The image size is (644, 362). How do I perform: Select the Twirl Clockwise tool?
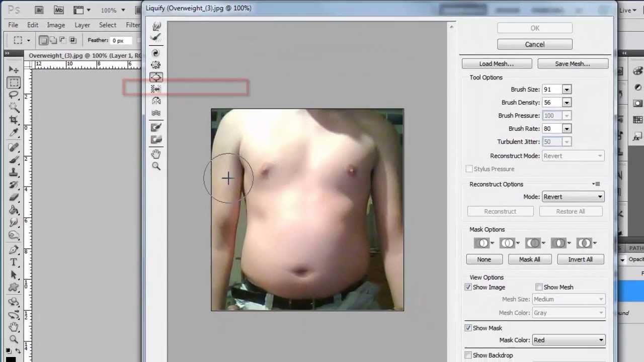pyautogui.click(x=156, y=53)
